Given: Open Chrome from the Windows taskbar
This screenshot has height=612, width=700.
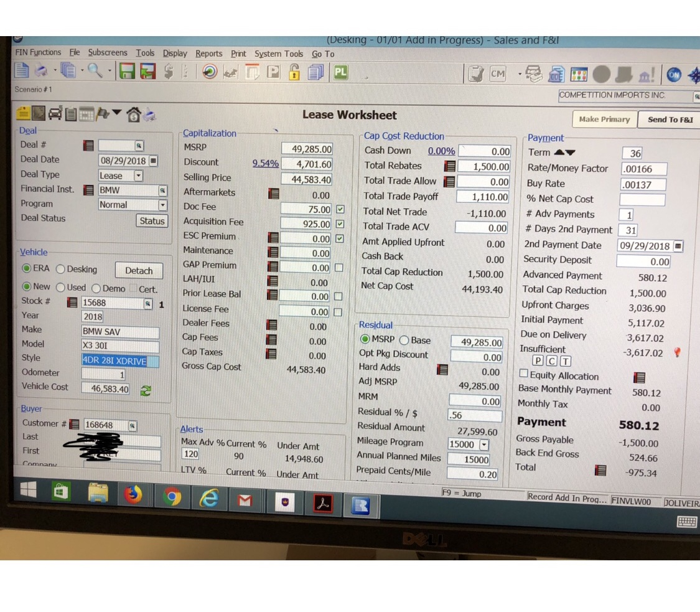Looking at the screenshot, I should point(172,497).
